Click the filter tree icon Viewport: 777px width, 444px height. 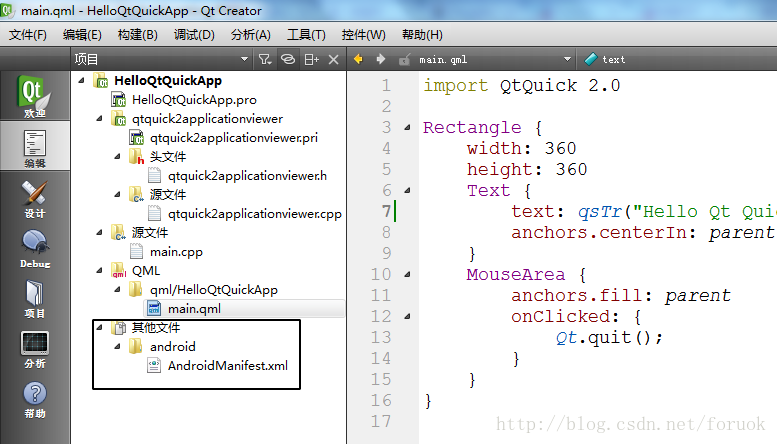pyautogui.click(x=265, y=59)
